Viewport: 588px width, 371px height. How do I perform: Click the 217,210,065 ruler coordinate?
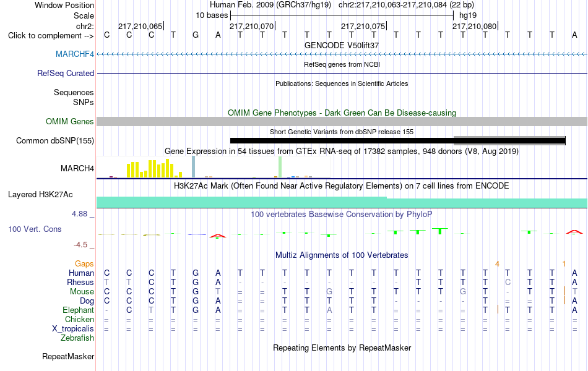(141, 26)
